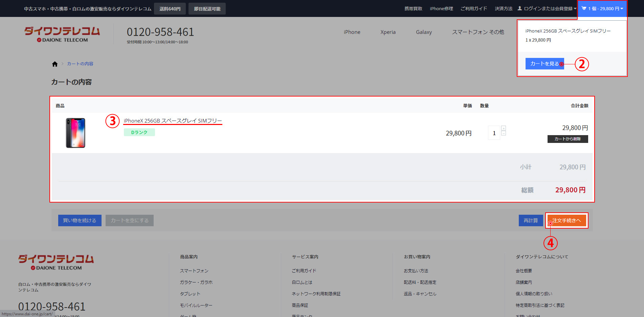Click the quantity input field

point(494,133)
